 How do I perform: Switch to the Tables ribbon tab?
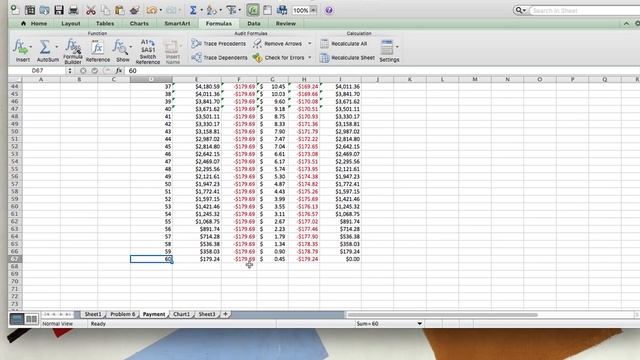[105, 24]
